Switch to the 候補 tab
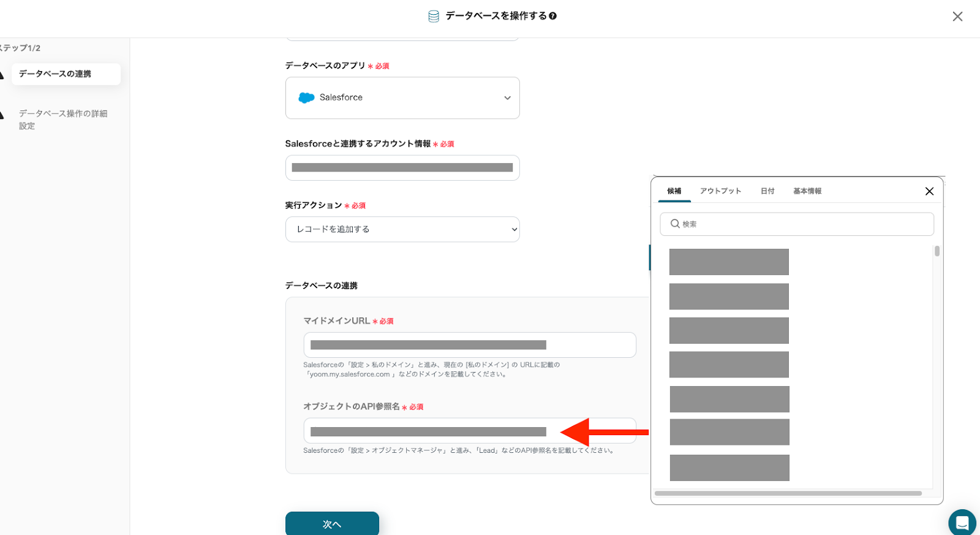This screenshot has width=980, height=535. click(674, 191)
